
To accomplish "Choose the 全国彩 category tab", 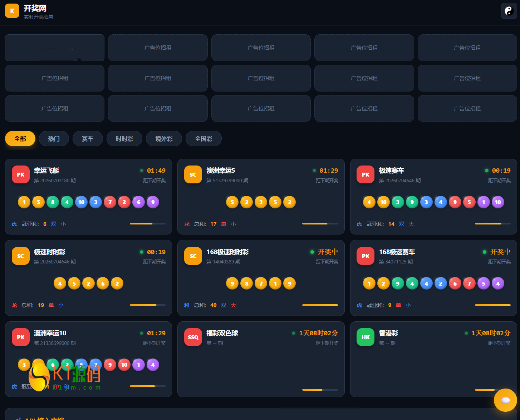I will click(203, 139).
